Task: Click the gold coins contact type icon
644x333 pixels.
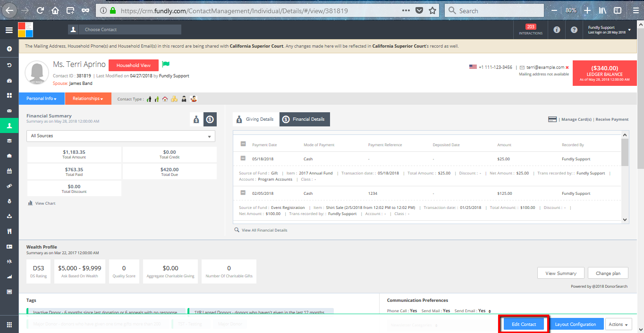Action: (x=174, y=99)
